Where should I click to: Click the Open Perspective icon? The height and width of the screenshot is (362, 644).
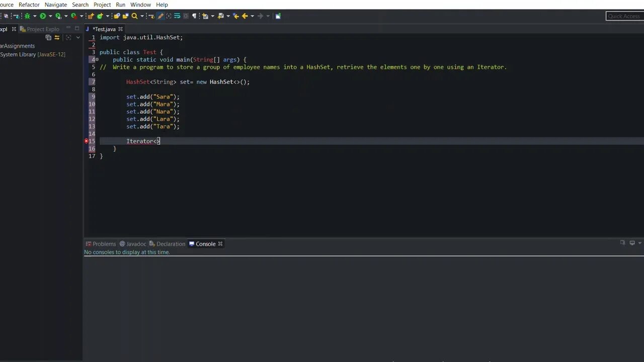coord(278,16)
